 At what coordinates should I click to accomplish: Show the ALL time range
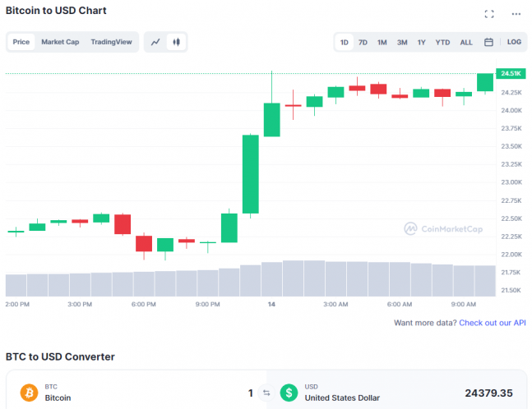(x=466, y=42)
